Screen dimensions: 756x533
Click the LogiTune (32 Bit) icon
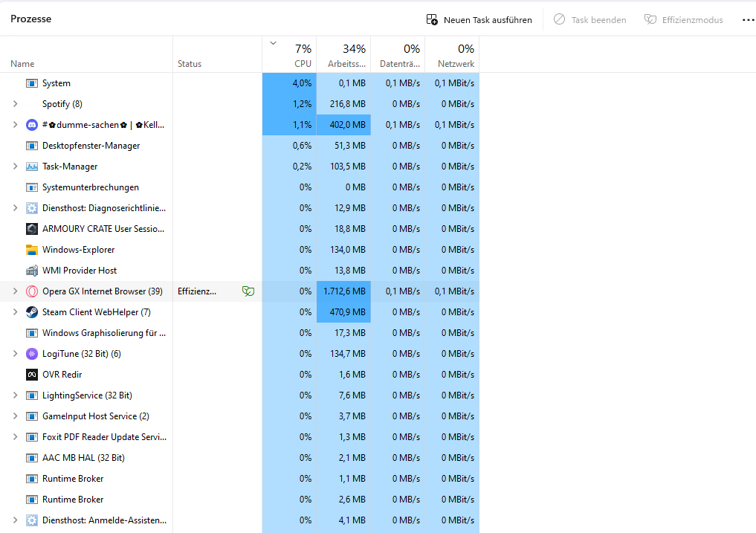pos(31,353)
